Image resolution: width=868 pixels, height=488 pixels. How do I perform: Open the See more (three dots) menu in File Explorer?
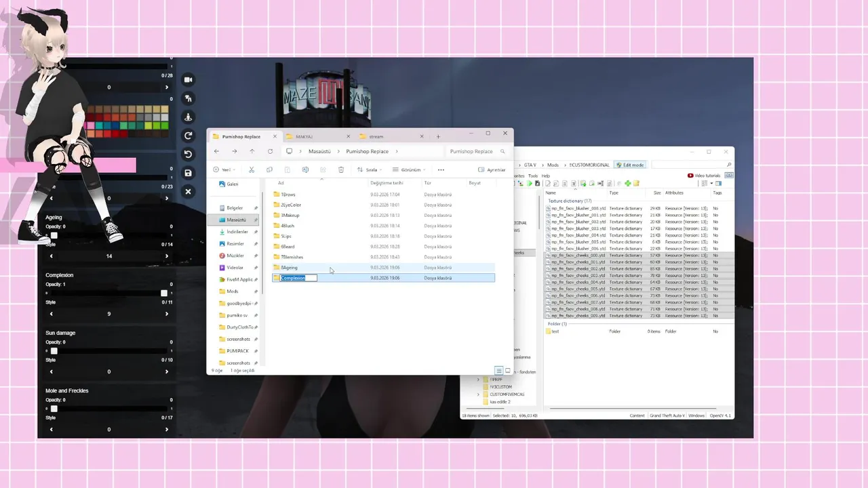[x=441, y=169]
